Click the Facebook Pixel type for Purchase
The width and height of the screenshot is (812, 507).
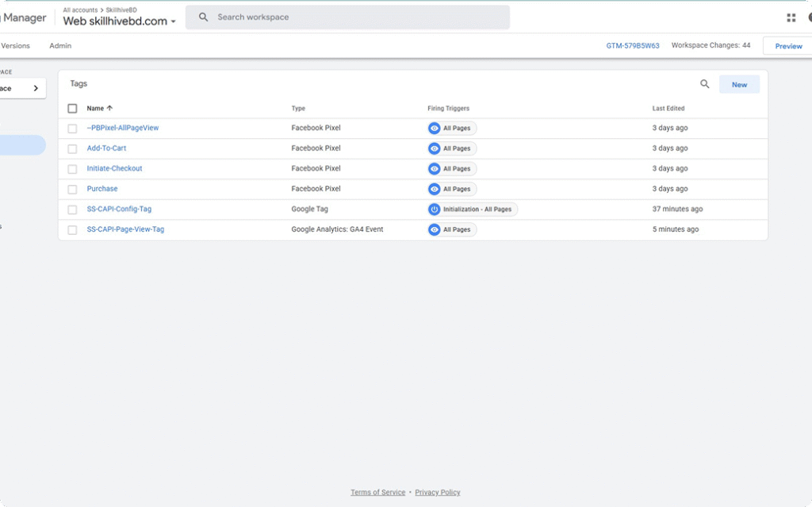tap(316, 189)
